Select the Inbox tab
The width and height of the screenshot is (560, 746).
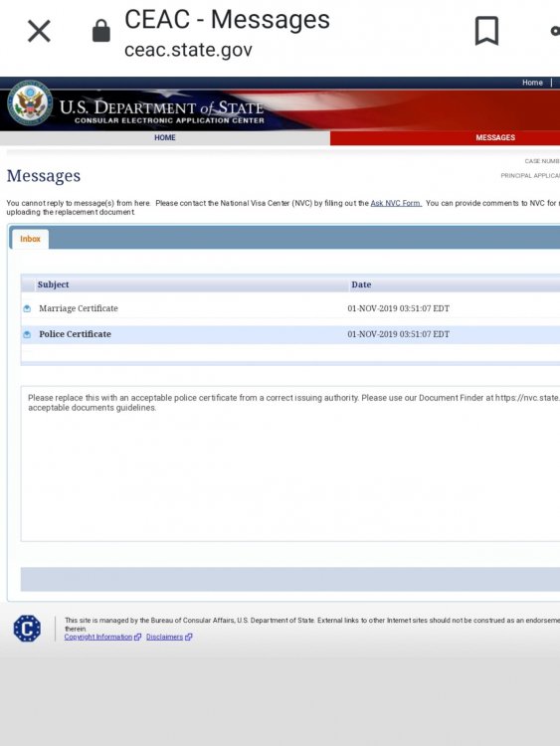(30, 239)
